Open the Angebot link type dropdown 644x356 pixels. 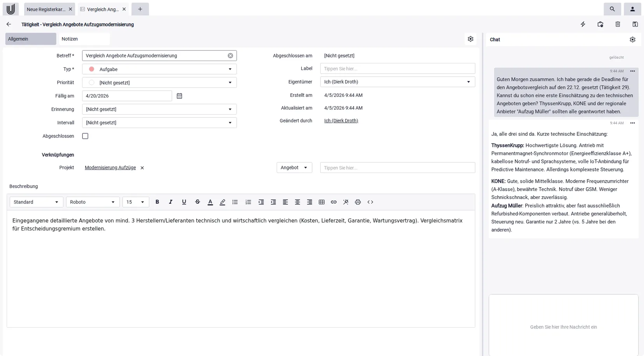coord(294,168)
